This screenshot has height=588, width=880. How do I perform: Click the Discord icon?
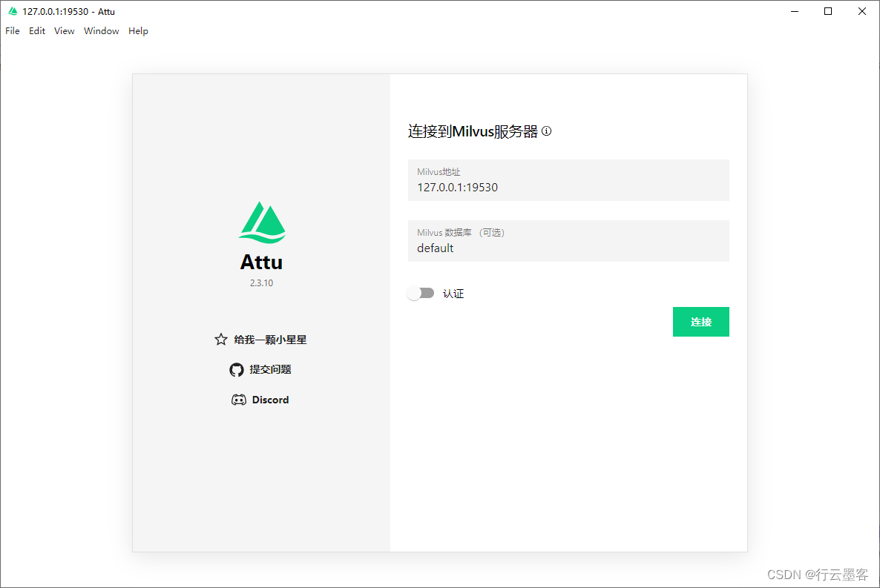pyautogui.click(x=238, y=400)
